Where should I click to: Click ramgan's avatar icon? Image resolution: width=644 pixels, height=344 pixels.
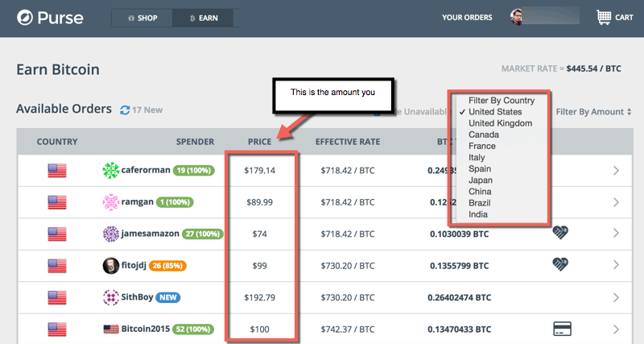pyautogui.click(x=110, y=202)
